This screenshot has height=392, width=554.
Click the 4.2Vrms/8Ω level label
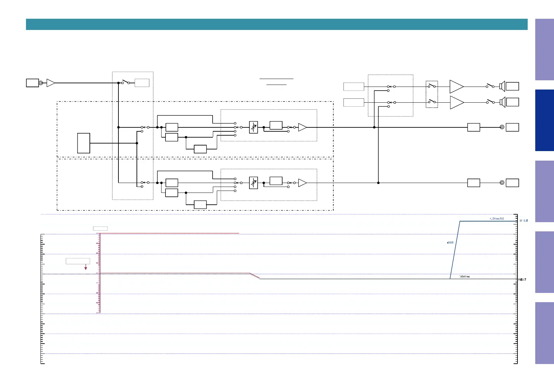tap(496, 219)
